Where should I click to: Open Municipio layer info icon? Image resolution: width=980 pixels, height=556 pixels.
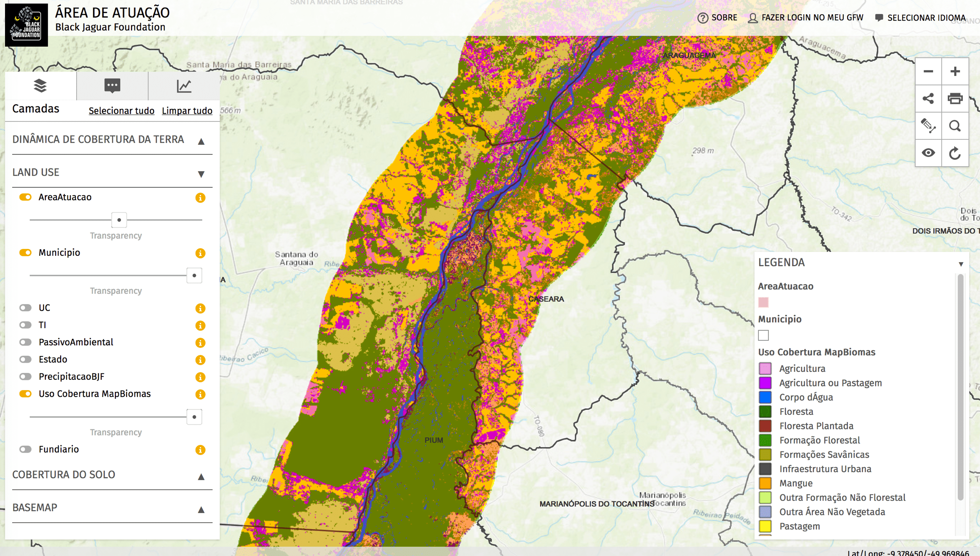(200, 253)
